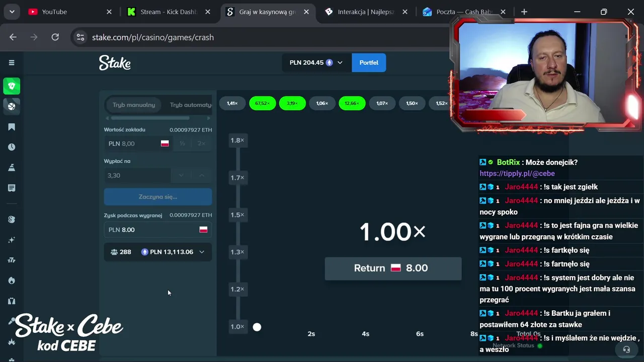Open the slots 777 icon in sidebar
644x362 pixels.
(12, 260)
